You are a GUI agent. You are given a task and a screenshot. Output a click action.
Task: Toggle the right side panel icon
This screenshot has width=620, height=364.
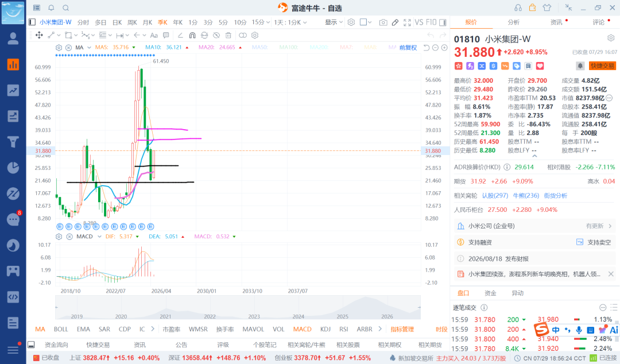[x=443, y=22]
